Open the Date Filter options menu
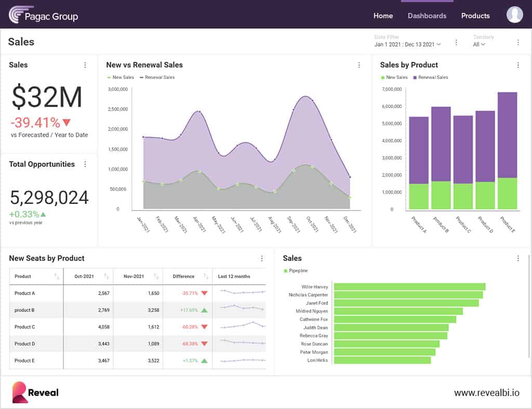The image size is (532, 409). [x=456, y=43]
